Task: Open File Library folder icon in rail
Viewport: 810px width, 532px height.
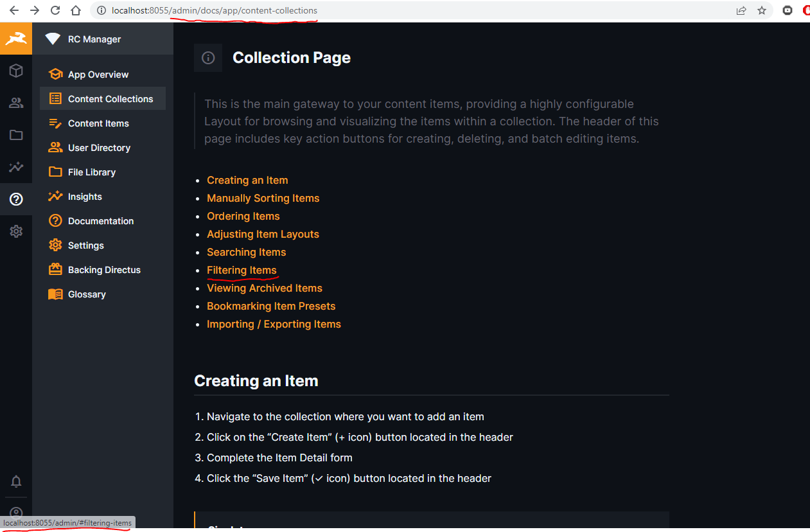Action: point(16,135)
